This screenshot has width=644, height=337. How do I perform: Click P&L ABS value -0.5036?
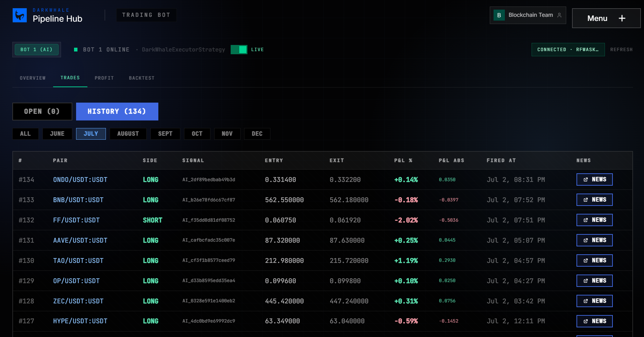[x=449, y=220]
